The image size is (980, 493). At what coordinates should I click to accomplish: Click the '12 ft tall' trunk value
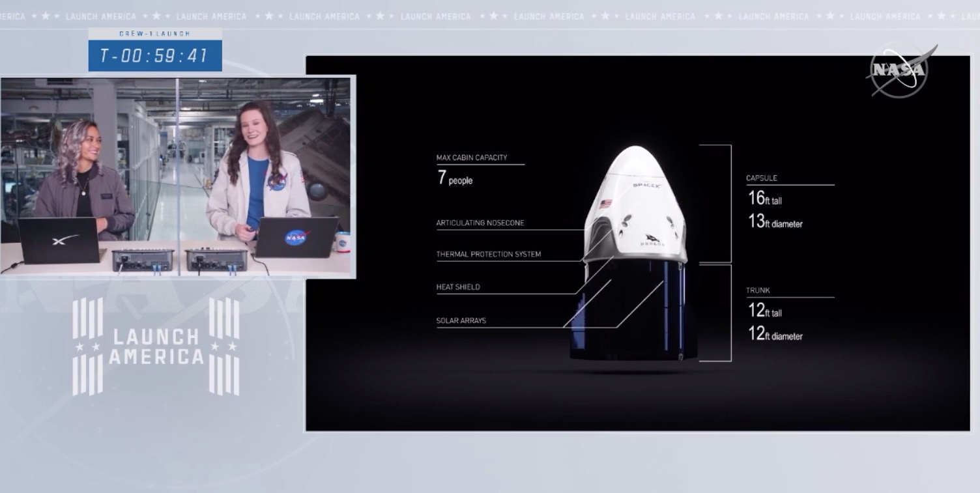click(x=765, y=311)
